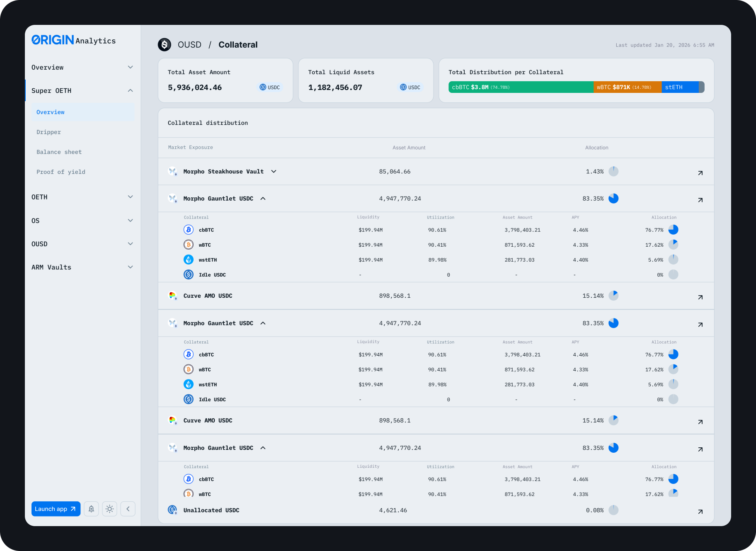
Task: Open external link arrow of topmost Morpho Gauntlet USDC
Action: [x=700, y=200]
